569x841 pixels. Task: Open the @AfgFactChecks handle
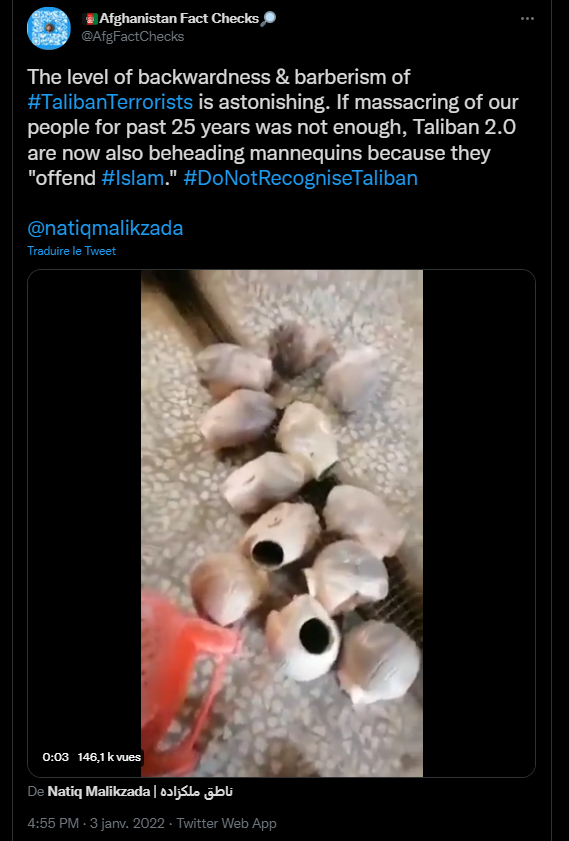[x=132, y=36]
